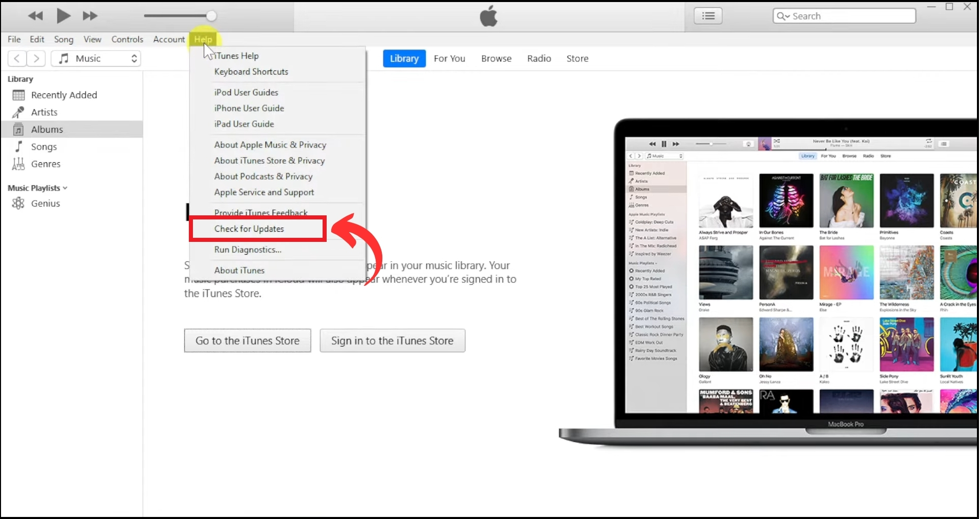Viewport: 980px width, 519px height.
Task: Select the Recently Added grid icon
Action: (x=18, y=95)
